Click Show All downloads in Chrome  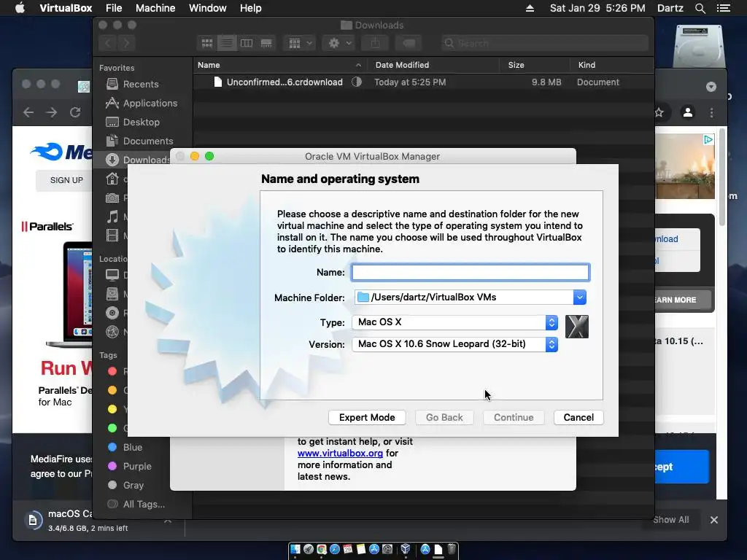click(671, 520)
